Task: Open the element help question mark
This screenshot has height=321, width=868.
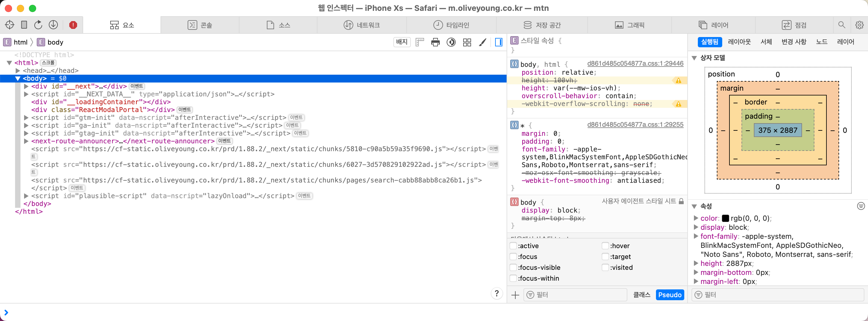Action: tap(497, 294)
